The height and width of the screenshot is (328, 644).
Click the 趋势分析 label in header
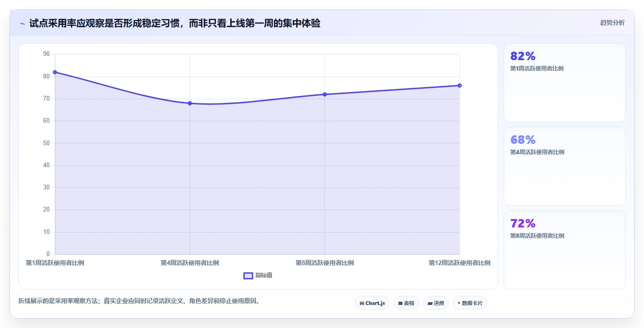[x=612, y=23]
